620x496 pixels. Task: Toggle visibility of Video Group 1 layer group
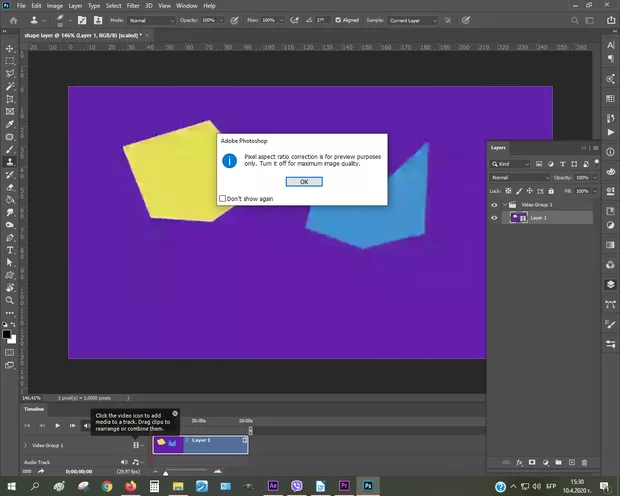494,204
